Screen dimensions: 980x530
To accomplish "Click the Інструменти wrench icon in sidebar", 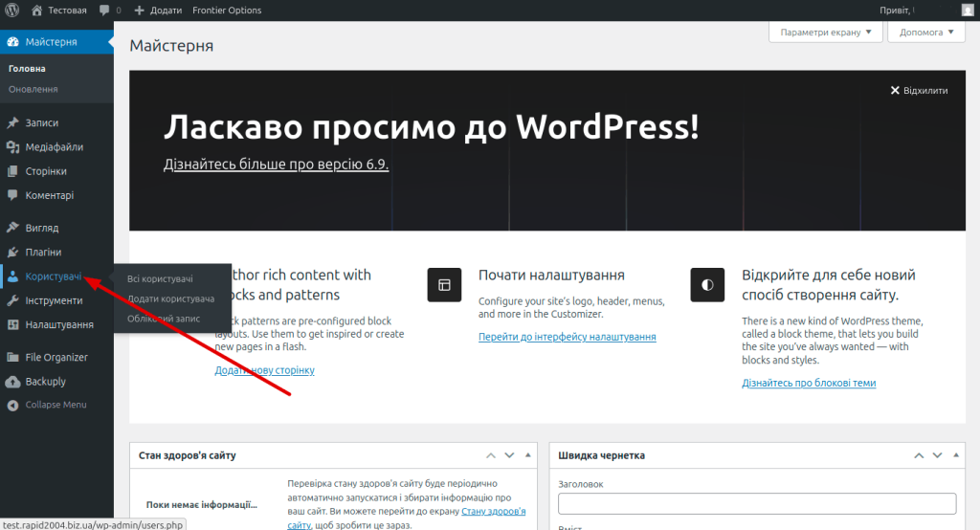I will [12, 300].
